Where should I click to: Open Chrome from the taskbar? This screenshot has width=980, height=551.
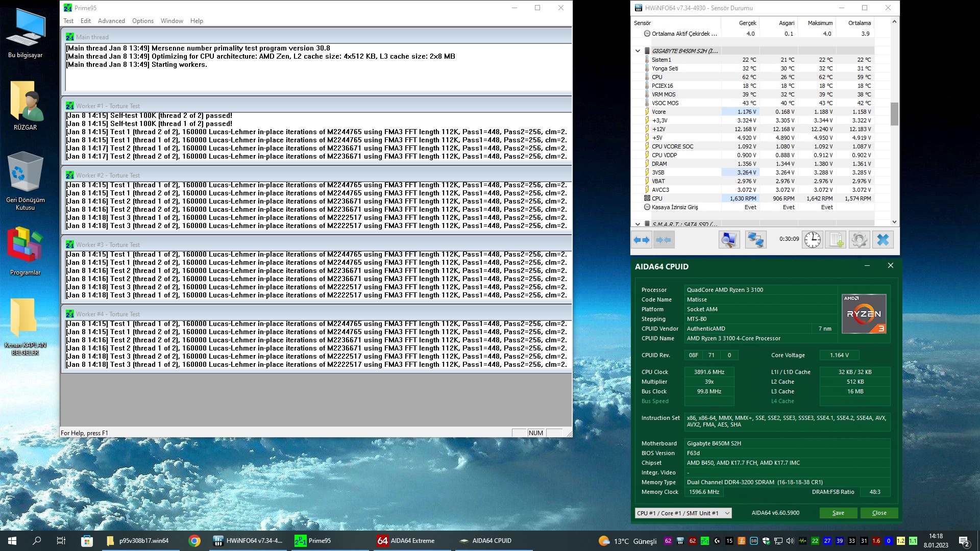tap(194, 541)
